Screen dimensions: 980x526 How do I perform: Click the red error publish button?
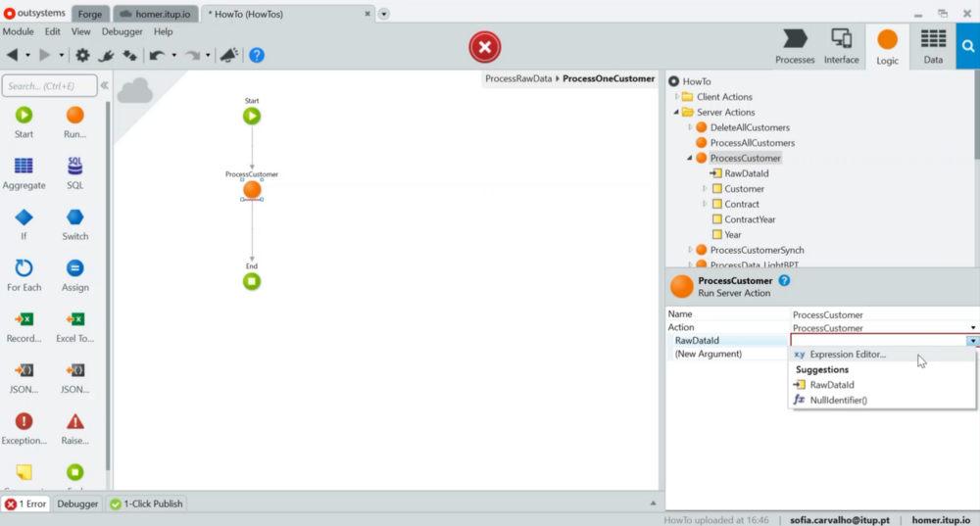(485, 47)
